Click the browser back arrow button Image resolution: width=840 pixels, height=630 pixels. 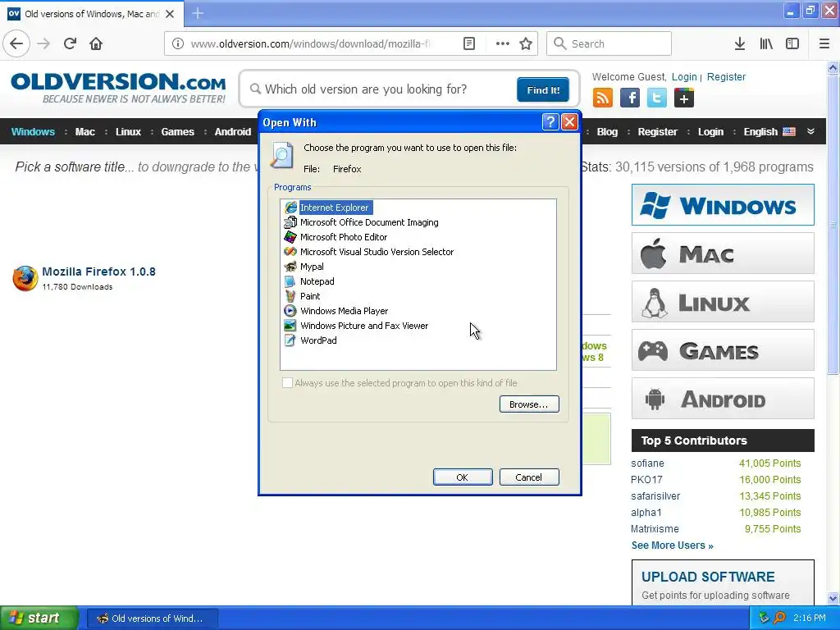16,43
